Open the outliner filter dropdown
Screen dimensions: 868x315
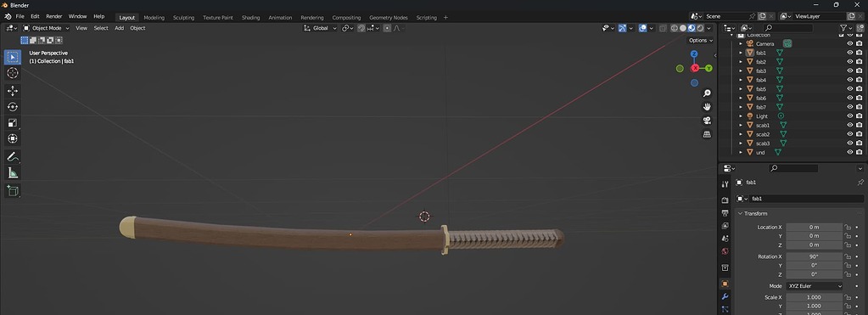point(846,28)
